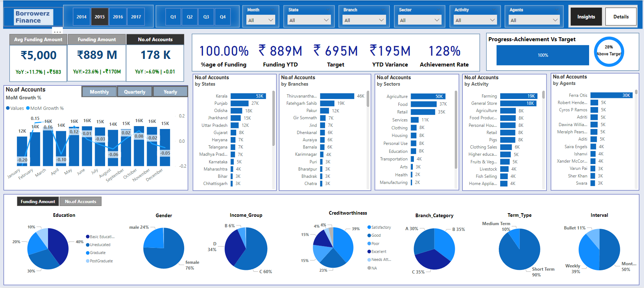Click the Graduate legend dot in Education

[x=87, y=253]
